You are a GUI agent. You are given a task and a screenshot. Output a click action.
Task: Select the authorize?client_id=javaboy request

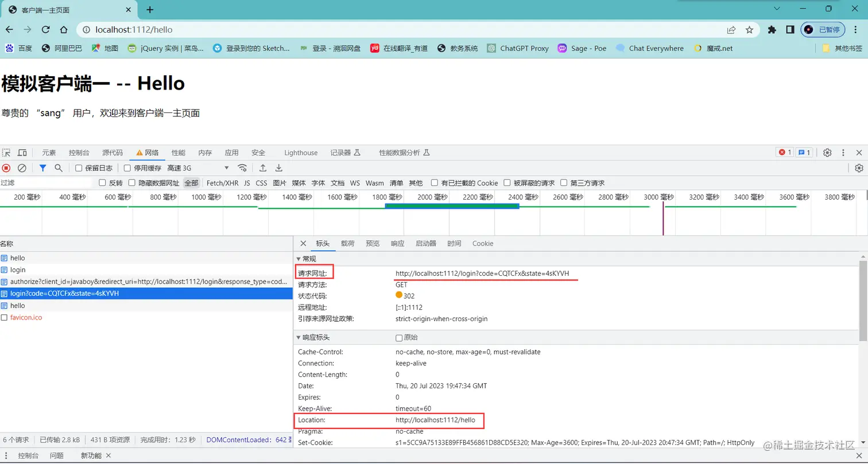tap(146, 282)
